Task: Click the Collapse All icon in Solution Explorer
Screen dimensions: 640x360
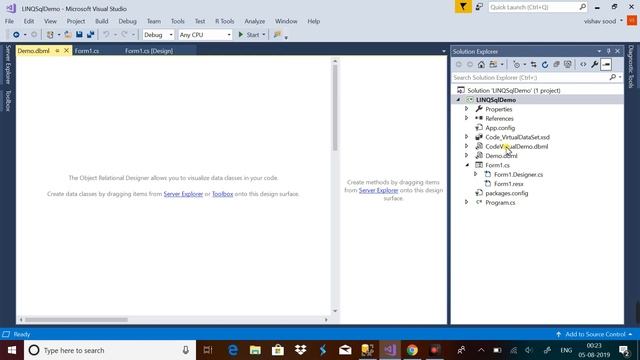Action: [x=556, y=64]
